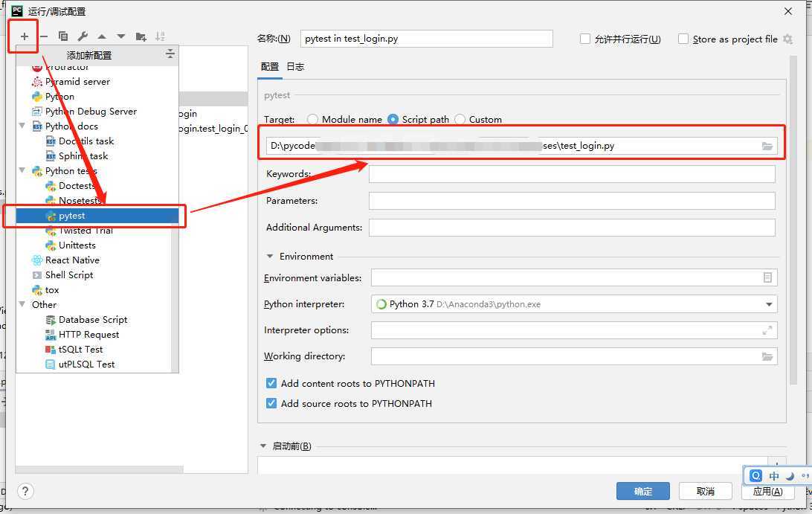Uncheck Add content roots to PYTHONPATH

tap(271, 383)
